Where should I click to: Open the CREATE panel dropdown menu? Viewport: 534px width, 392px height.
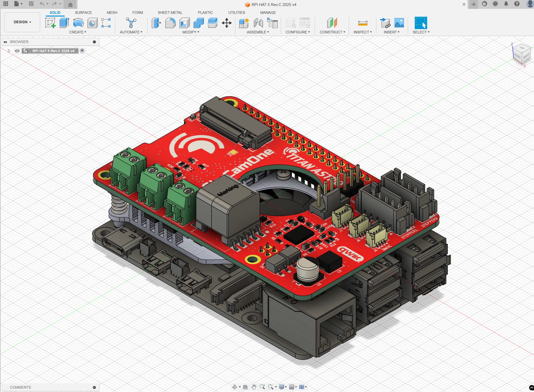coord(78,32)
